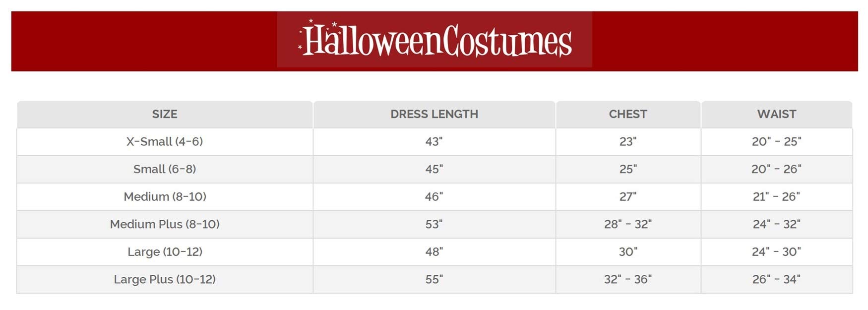
Task: Select the 55" dress length cell
Action: 434,279
